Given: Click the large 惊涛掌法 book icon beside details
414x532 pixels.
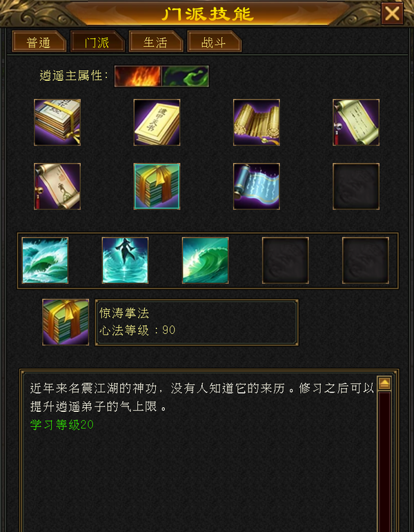Looking at the screenshot, I should 66,322.
